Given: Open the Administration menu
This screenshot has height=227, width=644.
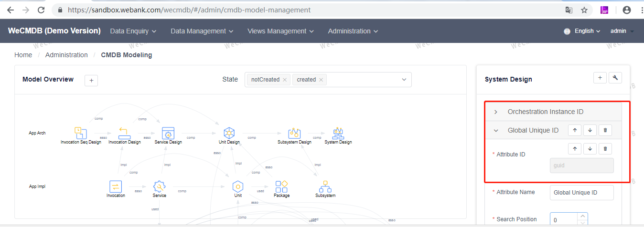Looking at the screenshot, I should (x=353, y=31).
